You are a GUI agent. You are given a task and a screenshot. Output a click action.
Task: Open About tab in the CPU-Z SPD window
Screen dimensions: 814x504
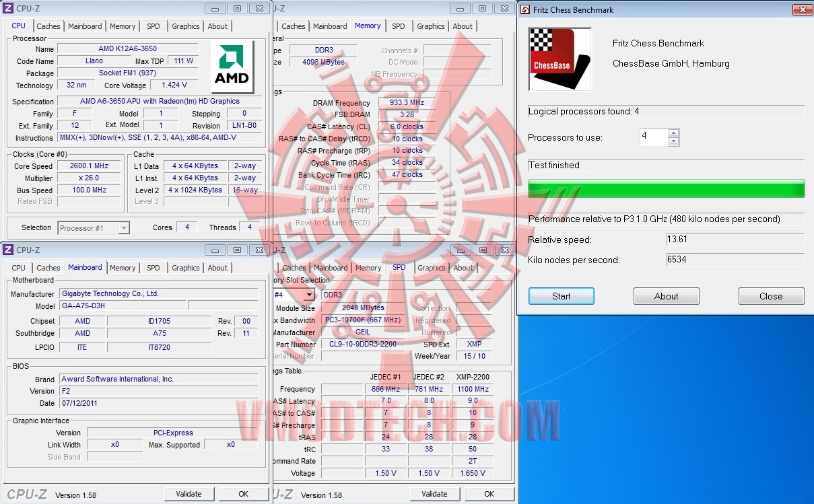(463, 268)
